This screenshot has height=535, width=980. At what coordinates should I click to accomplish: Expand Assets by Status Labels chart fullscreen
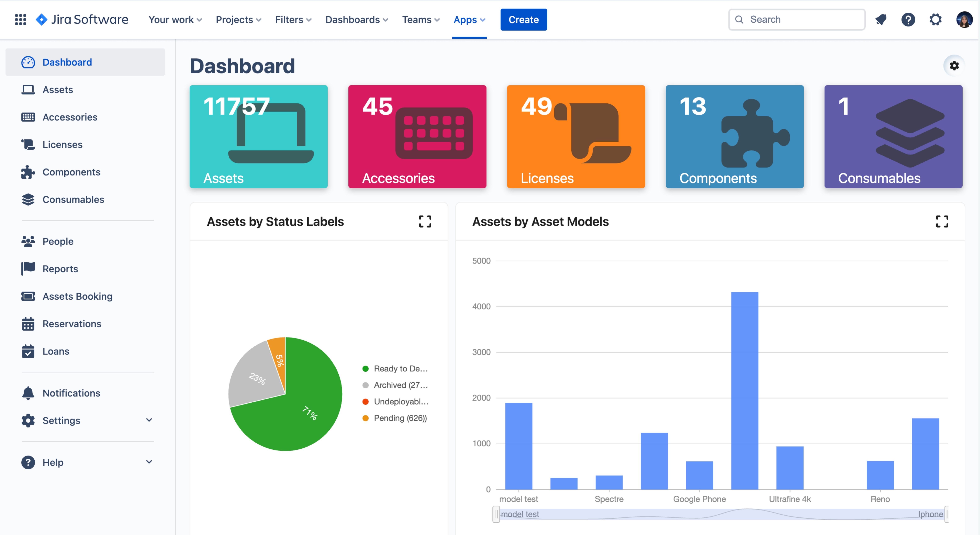coord(425,221)
